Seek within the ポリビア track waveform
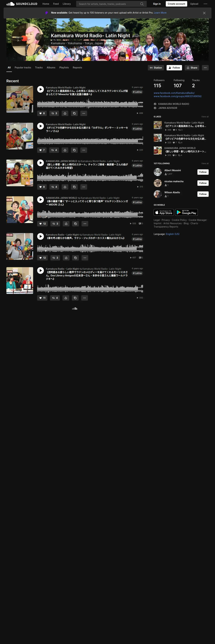Image resolution: width=215 pixels, height=644 pixels. point(90,140)
